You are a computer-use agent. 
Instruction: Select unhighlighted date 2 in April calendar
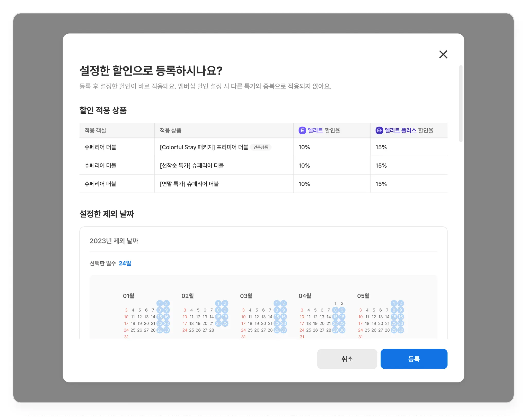point(342,303)
